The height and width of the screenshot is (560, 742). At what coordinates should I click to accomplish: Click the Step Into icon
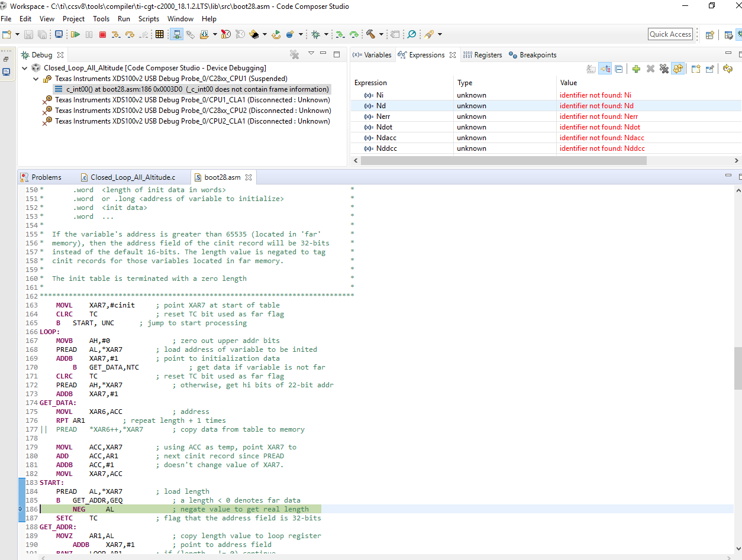tap(115, 35)
